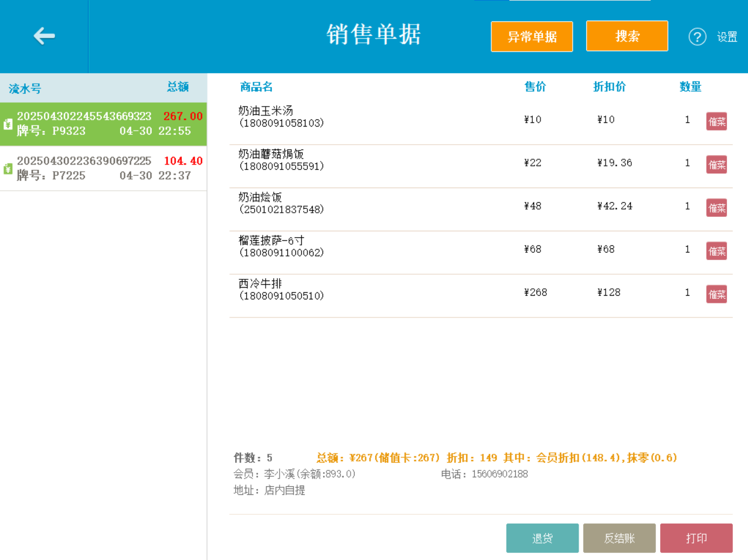Screen dimensions: 748x560
Task: Click the 04-30 22:37 timestamp
Action: click(155, 175)
